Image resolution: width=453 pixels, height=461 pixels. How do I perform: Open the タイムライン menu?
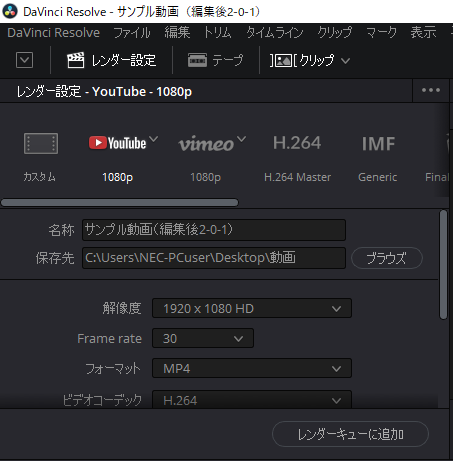pos(275,33)
